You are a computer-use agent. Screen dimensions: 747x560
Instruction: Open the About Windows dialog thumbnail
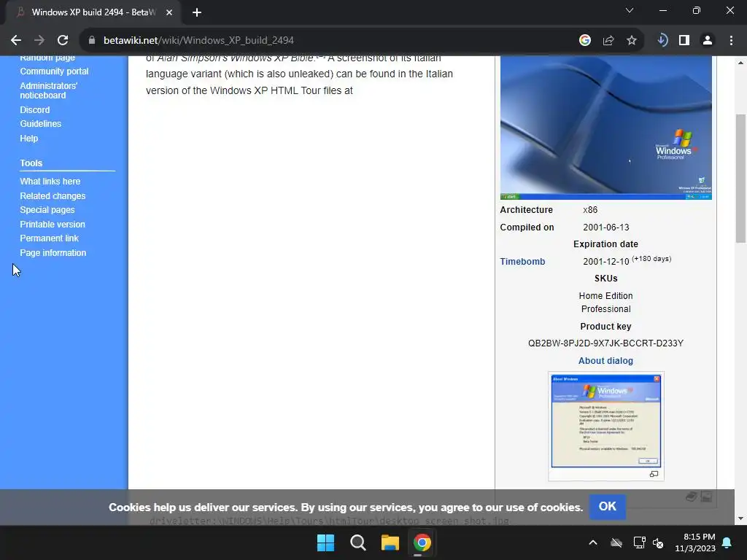click(x=606, y=421)
